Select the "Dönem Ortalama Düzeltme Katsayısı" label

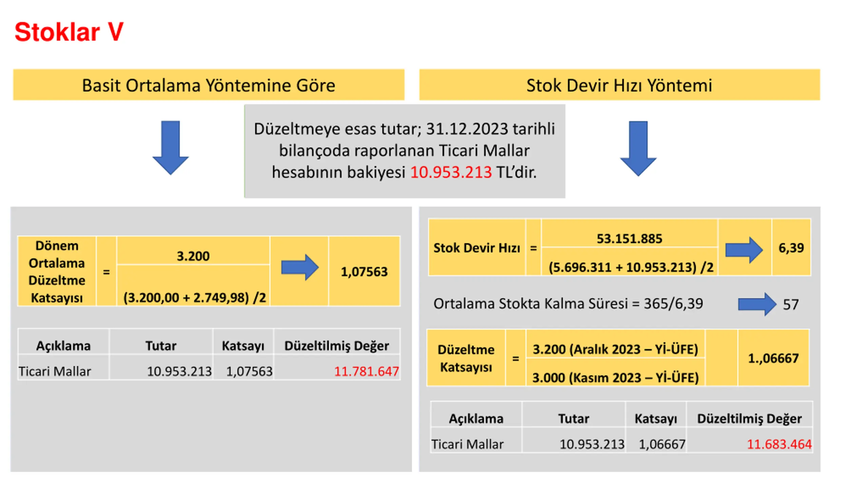pyautogui.click(x=57, y=271)
